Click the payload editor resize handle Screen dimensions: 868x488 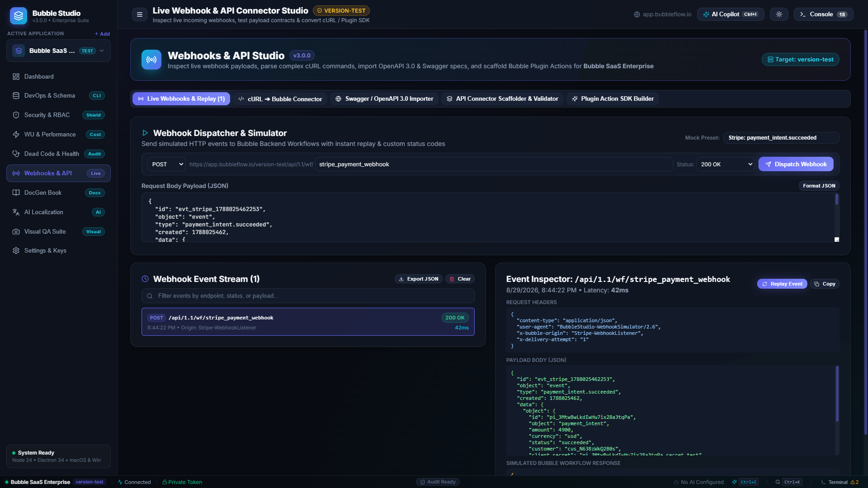[837, 240]
